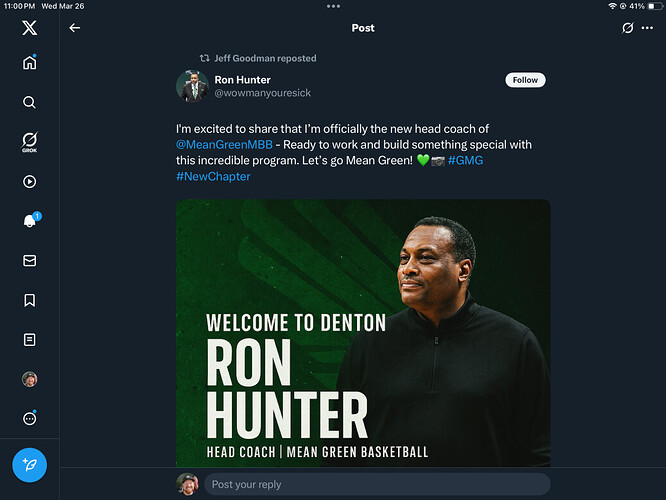Open Bookmarks

pos(29,300)
